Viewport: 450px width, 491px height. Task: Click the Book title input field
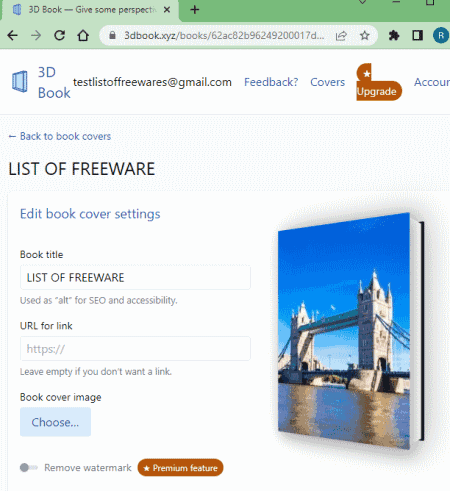(x=135, y=277)
